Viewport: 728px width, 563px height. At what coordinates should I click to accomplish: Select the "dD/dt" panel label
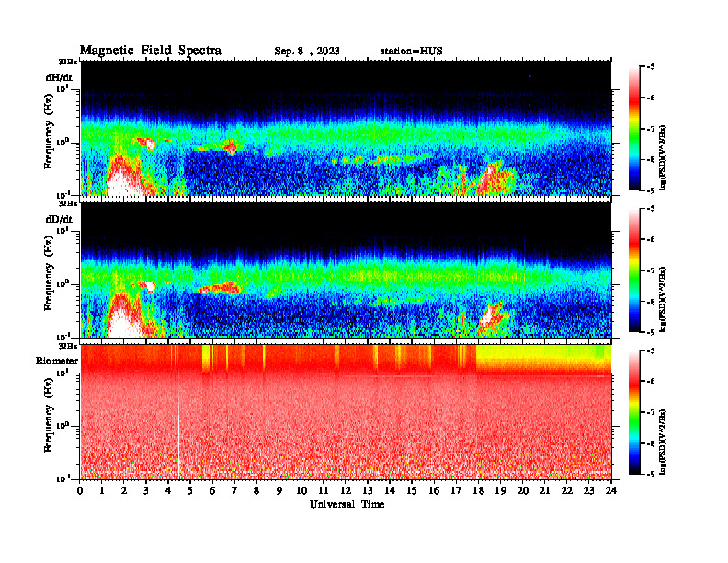point(59,219)
